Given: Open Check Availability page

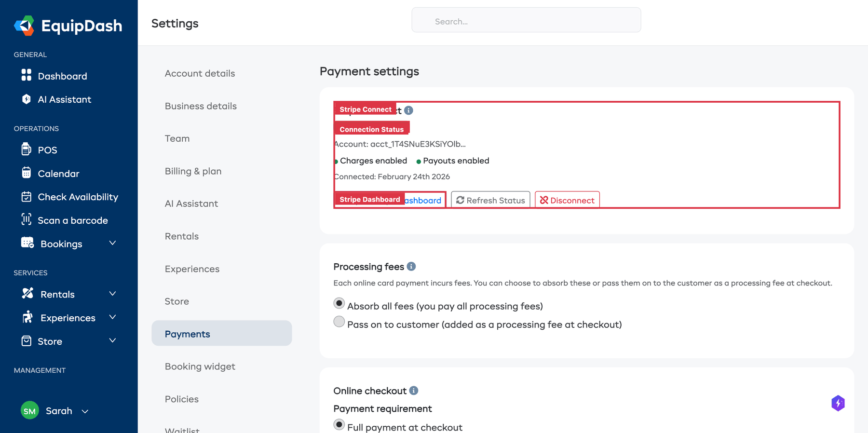Looking at the screenshot, I should point(78,197).
